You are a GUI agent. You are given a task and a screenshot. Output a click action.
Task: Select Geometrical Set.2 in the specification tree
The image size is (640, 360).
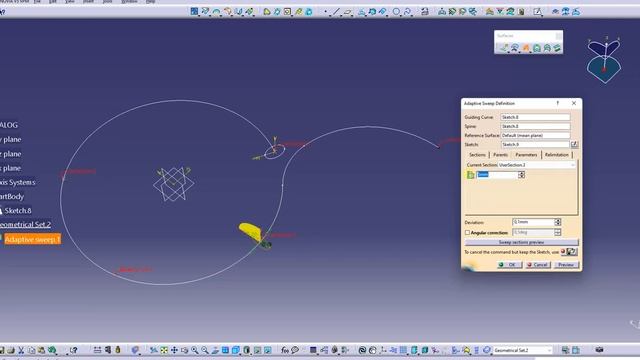(25, 224)
